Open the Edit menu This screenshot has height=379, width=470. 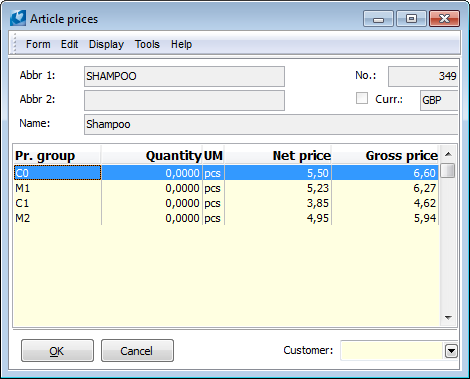coord(69,44)
